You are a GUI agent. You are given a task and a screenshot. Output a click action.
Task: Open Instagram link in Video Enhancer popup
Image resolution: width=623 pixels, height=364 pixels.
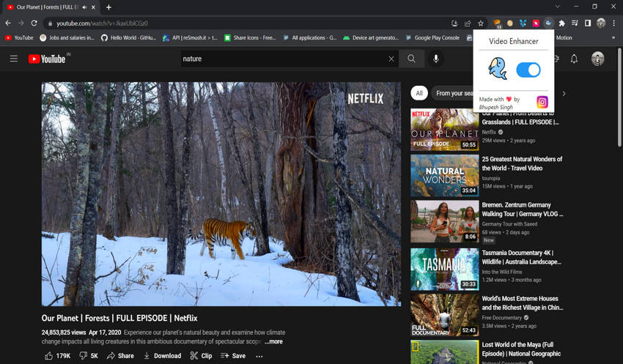542,102
